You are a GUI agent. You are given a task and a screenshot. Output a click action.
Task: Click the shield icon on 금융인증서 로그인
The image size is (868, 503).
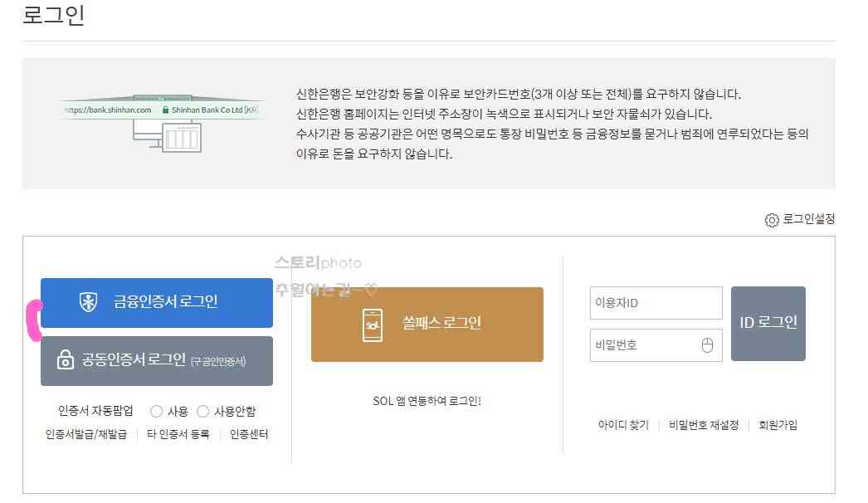pos(89,302)
